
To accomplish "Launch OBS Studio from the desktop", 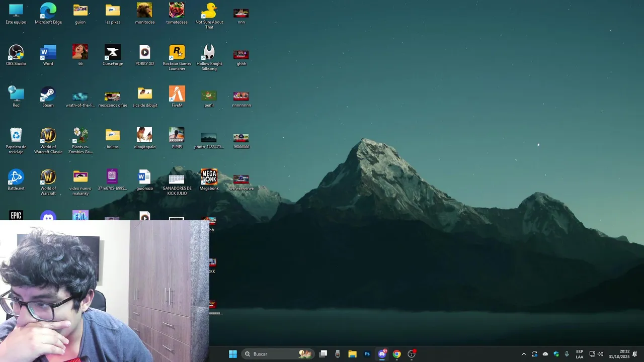I will coord(16,55).
